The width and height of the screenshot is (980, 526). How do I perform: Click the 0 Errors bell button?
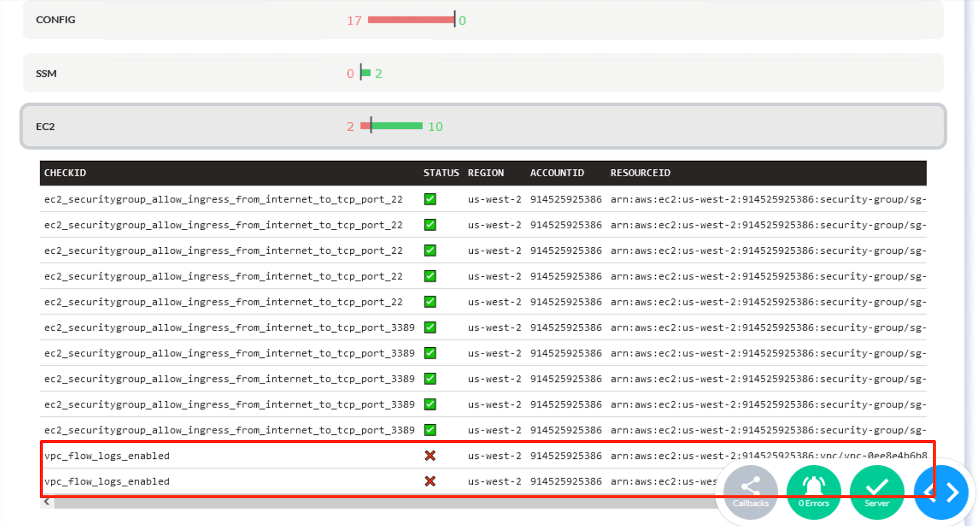point(813,492)
